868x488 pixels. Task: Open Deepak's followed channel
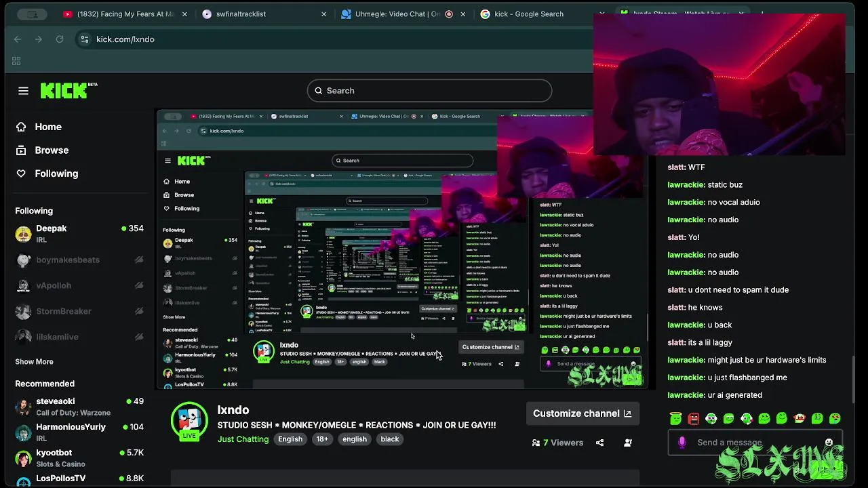point(79,234)
